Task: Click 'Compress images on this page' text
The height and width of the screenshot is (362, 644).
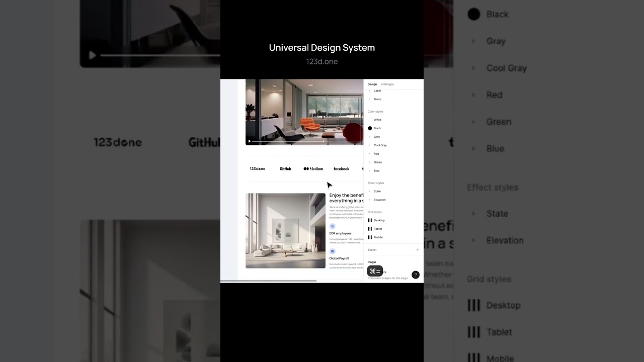Action: [x=388, y=278]
